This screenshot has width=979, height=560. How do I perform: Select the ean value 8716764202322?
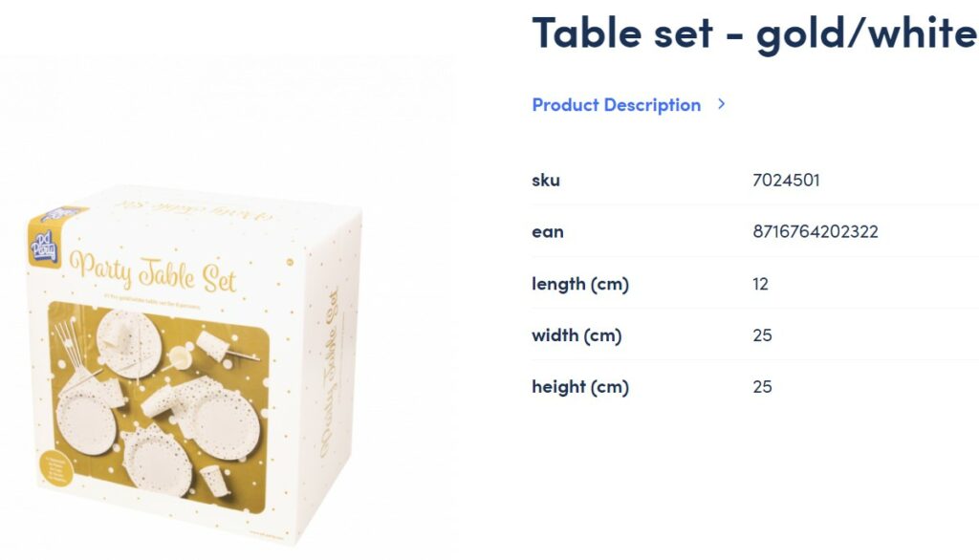815,231
